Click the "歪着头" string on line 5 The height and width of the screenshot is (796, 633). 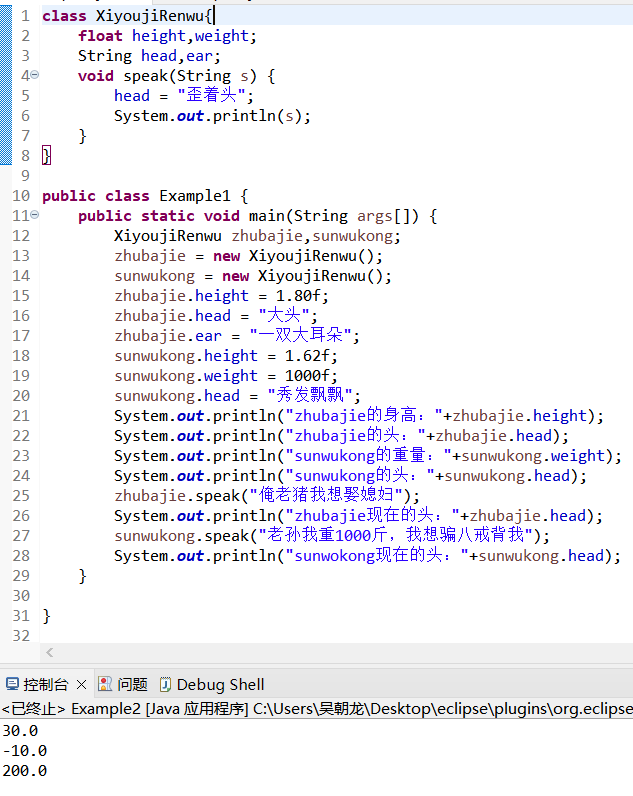[x=215, y=96]
